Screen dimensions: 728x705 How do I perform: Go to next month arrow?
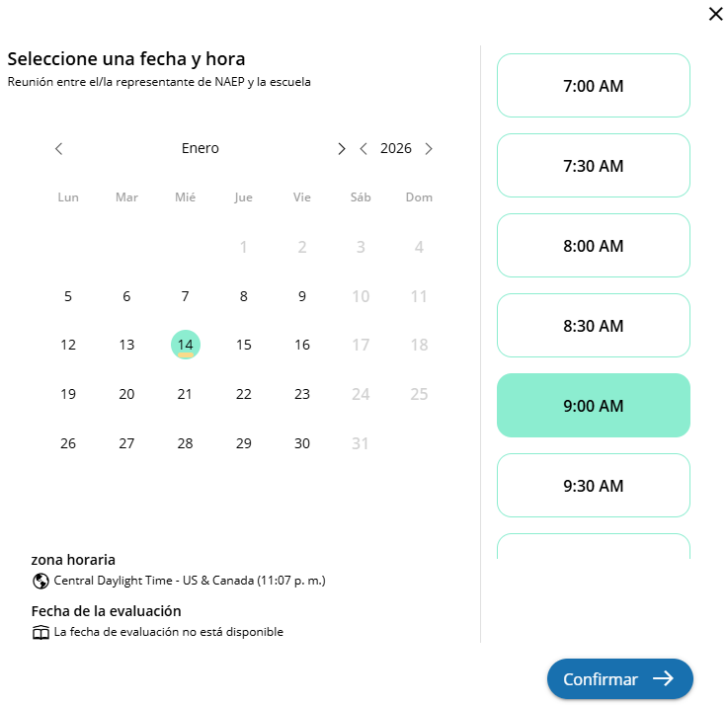pyautogui.click(x=342, y=149)
